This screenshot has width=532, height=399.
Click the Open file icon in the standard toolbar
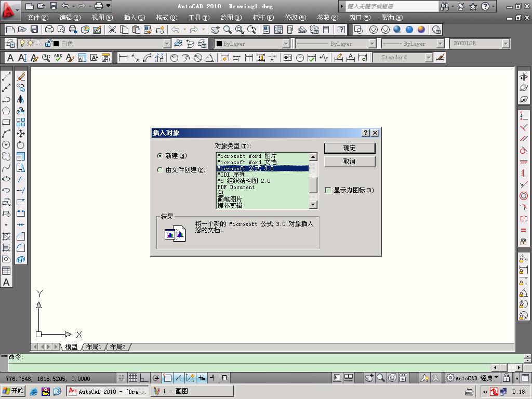(x=22, y=30)
